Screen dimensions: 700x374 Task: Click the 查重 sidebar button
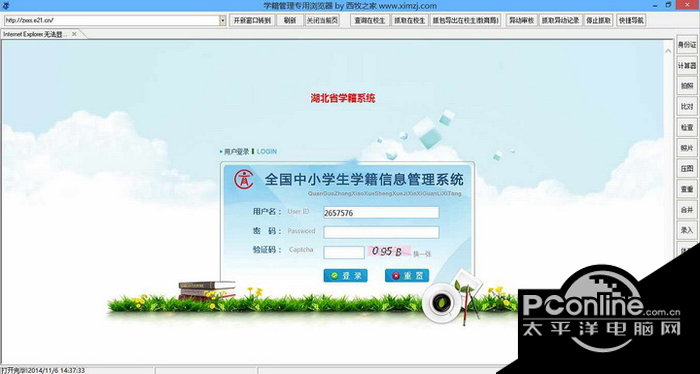click(x=687, y=189)
